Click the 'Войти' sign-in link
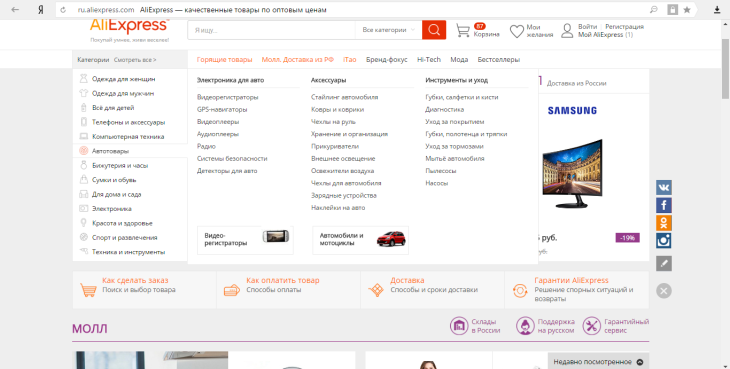This screenshot has width=730, height=369. pyautogui.click(x=587, y=27)
